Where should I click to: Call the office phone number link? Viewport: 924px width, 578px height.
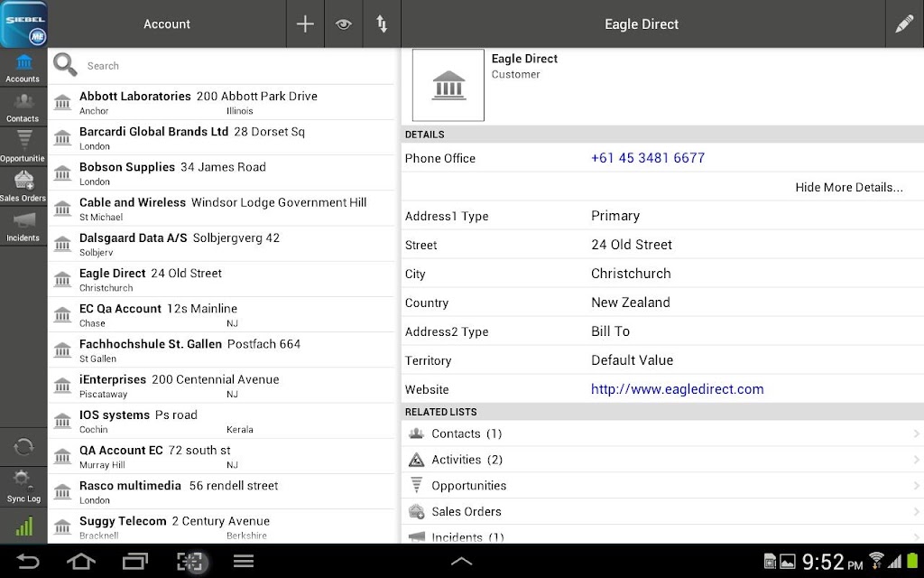(648, 158)
